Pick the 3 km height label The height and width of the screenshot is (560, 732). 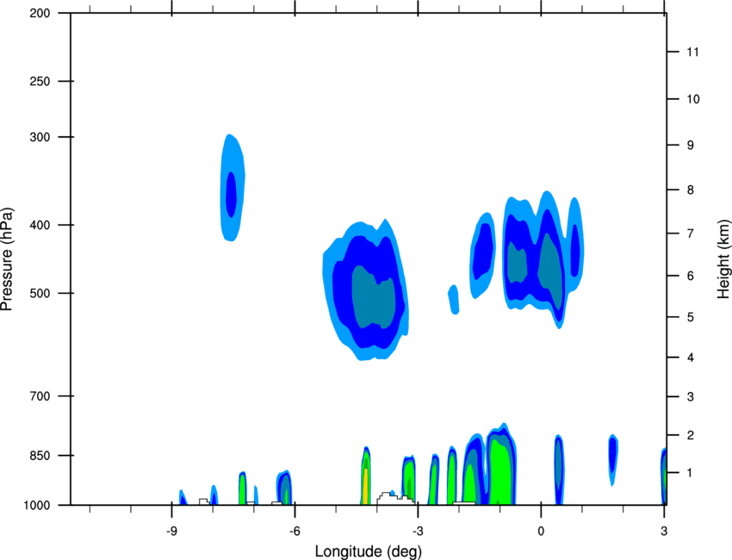[x=691, y=397]
